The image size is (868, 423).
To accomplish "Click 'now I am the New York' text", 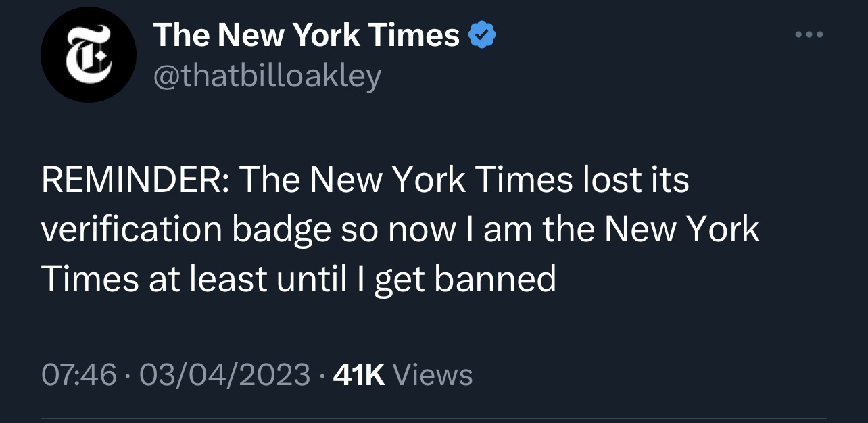I will click(x=574, y=230).
